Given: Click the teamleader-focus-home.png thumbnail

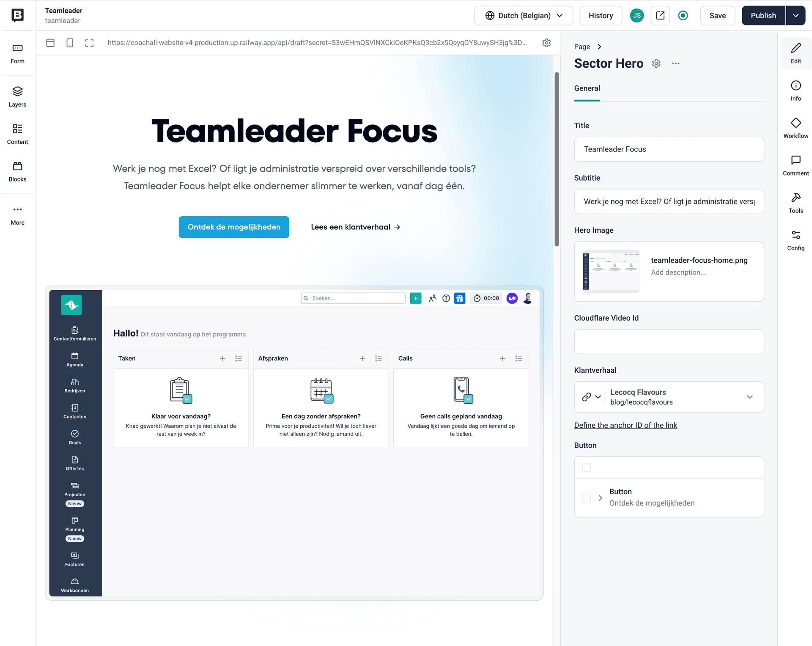Looking at the screenshot, I should pyautogui.click(x=611, y=271).
